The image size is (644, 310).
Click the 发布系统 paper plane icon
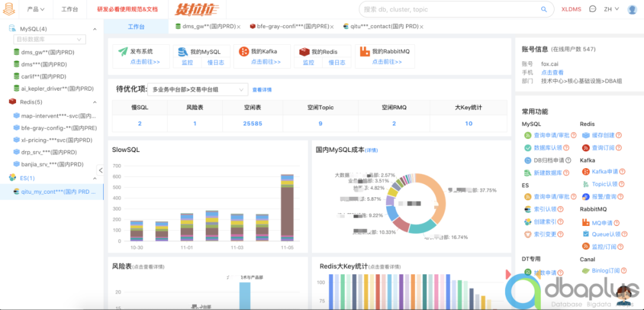(x=123, y=52)
